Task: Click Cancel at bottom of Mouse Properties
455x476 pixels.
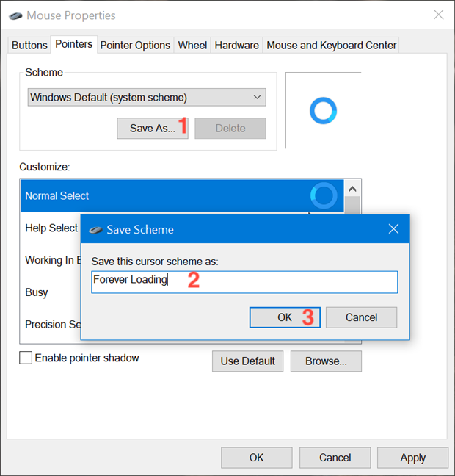Action: tap(335, 458)
